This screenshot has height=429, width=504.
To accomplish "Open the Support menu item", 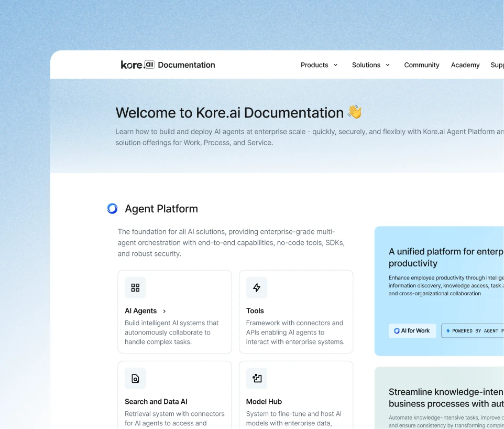I will pos(497,65).
